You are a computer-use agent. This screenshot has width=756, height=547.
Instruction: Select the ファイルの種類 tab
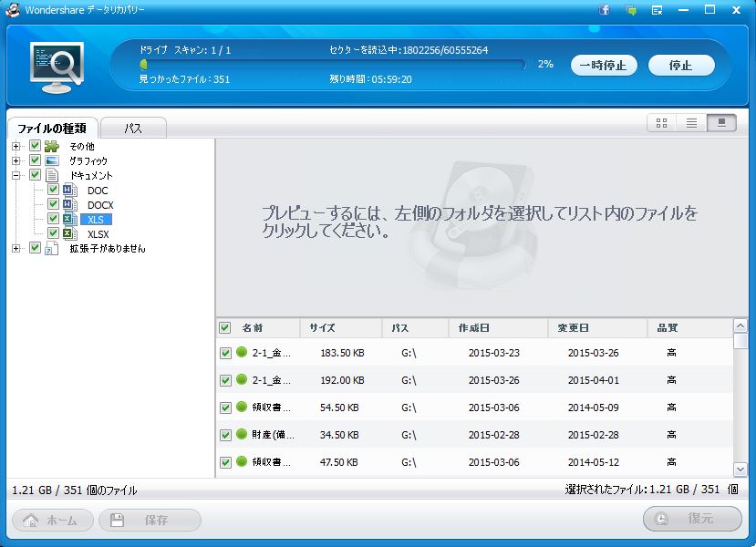[x=52, y=129]
